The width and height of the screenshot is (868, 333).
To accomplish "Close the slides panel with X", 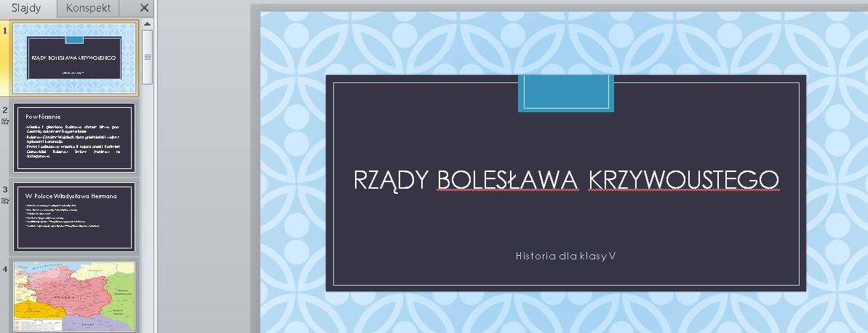I will (x=144, y=9).
